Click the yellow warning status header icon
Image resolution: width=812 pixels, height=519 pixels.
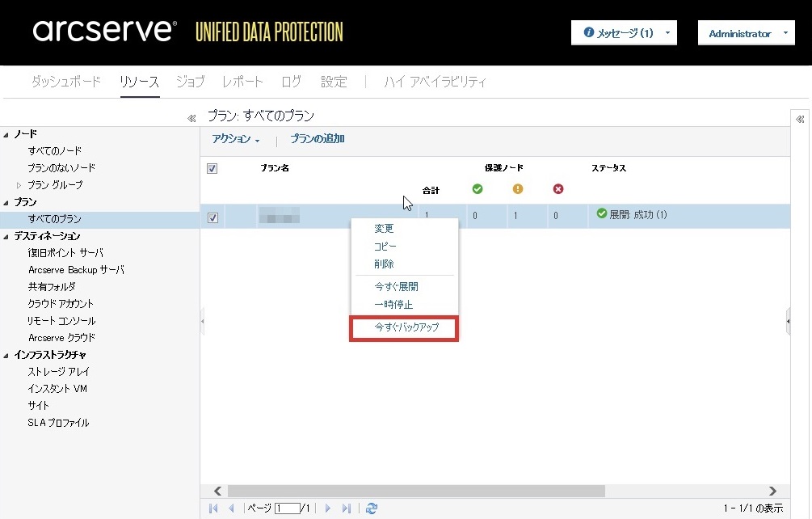click(518, 189)
